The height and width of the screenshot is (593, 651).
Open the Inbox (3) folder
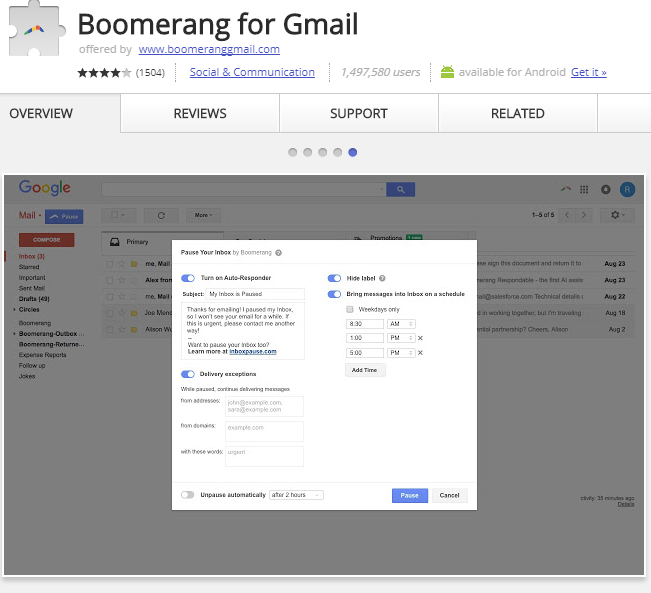coord(32,256)
